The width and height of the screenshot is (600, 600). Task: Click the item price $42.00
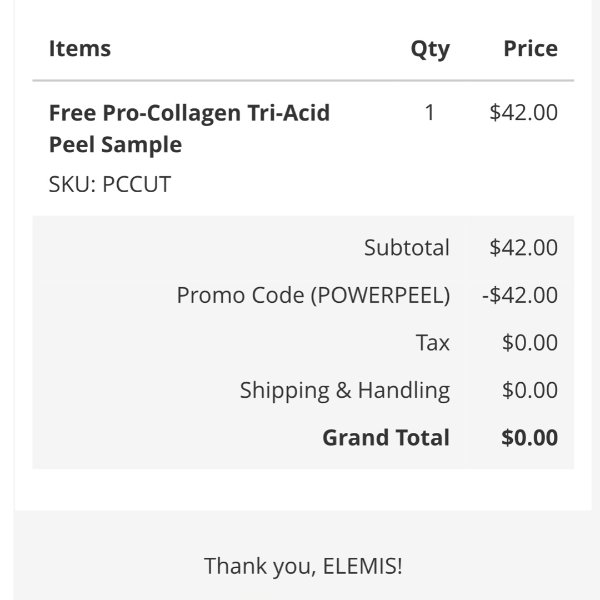523,112
